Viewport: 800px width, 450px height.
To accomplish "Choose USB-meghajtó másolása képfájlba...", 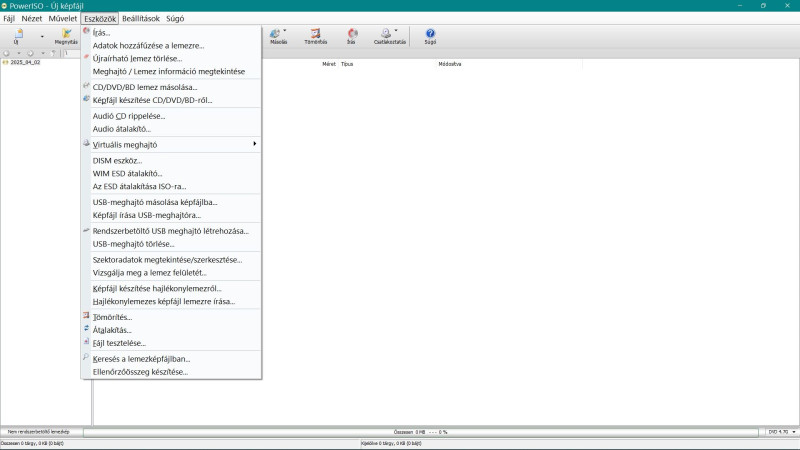I will (171, 202).
